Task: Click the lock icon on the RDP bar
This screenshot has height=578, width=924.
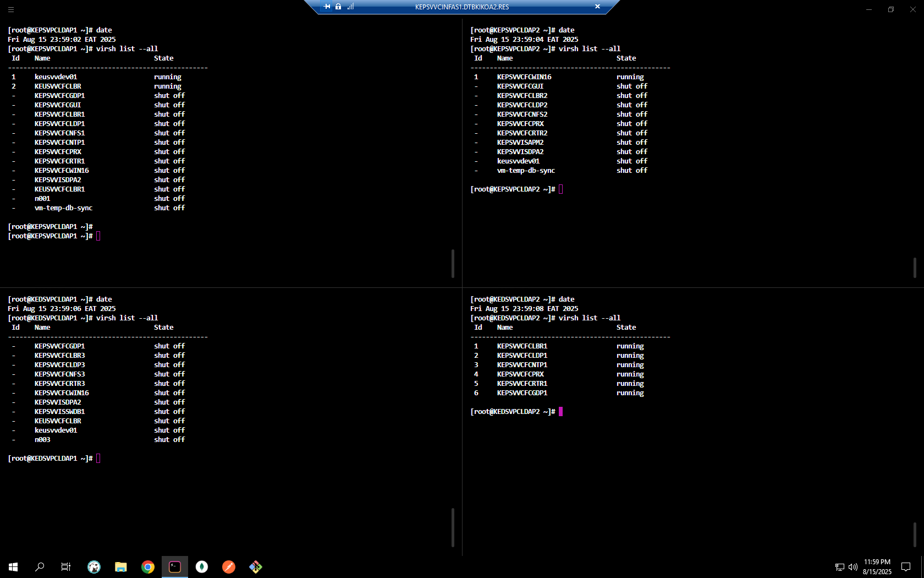Action: pyautogui.click(x=338, y=7)
